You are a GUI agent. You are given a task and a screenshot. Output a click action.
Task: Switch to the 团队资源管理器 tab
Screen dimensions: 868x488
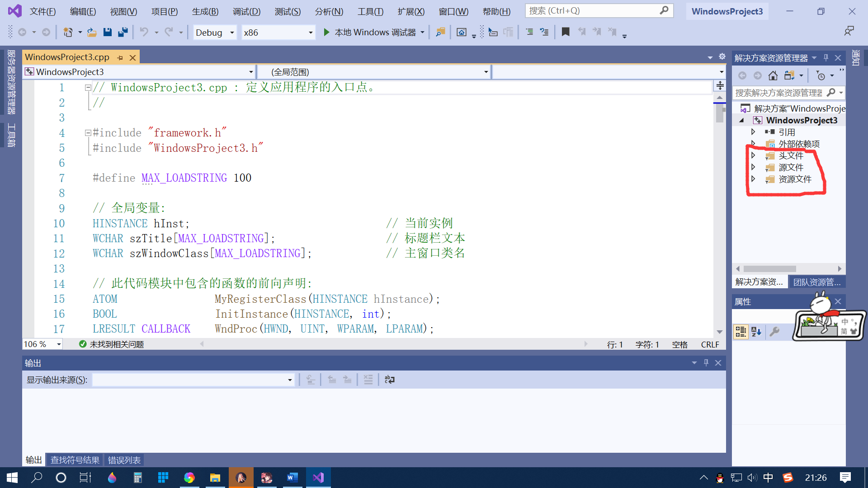point(817,282)
